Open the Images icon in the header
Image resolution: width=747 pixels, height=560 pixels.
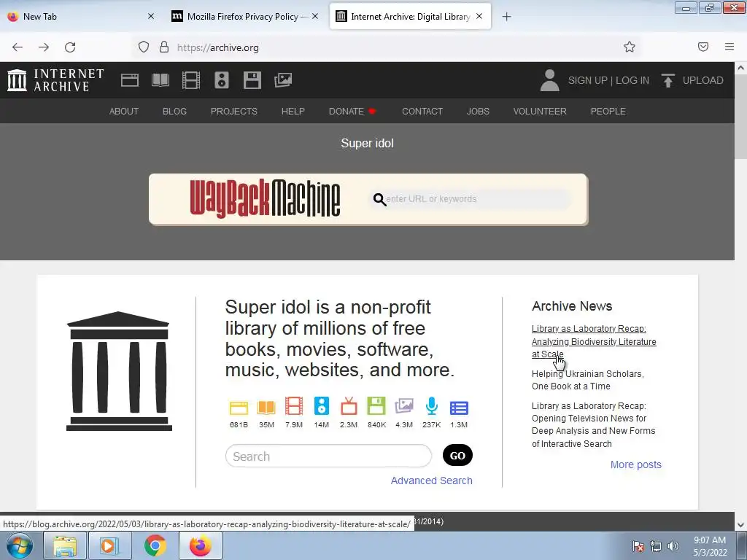tap(283, 80)
